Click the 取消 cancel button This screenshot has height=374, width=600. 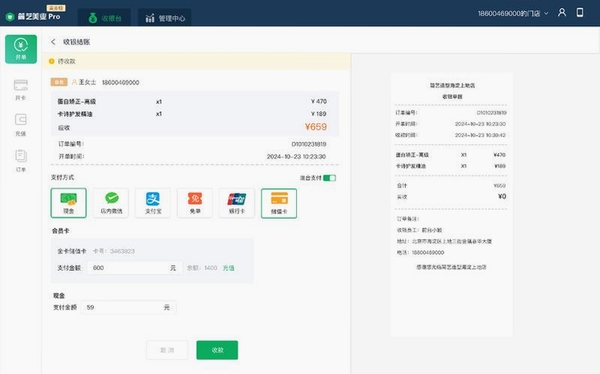pyautogui.click(x=167, y=350)
